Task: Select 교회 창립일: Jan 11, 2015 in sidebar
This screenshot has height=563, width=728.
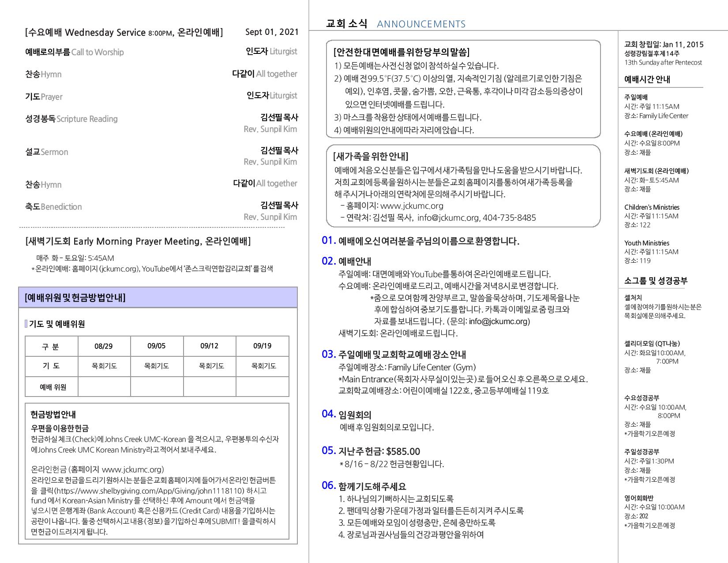Action: click(664, 44)
